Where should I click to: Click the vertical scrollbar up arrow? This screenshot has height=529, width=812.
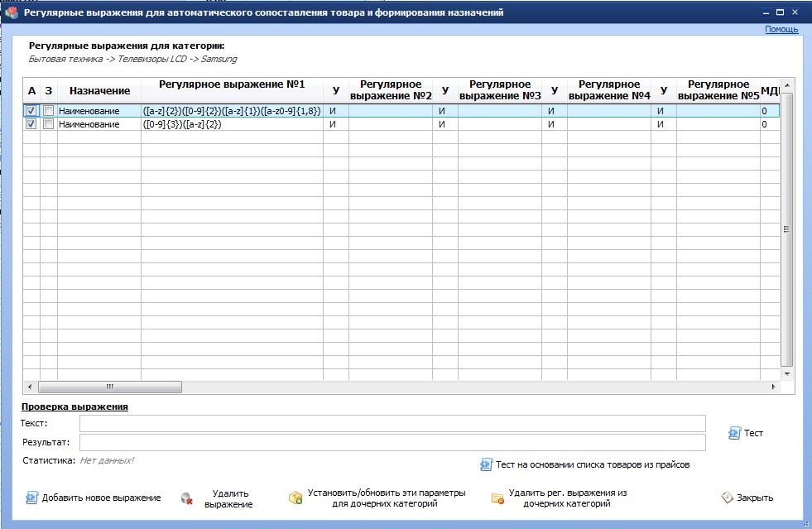(787, 85)
